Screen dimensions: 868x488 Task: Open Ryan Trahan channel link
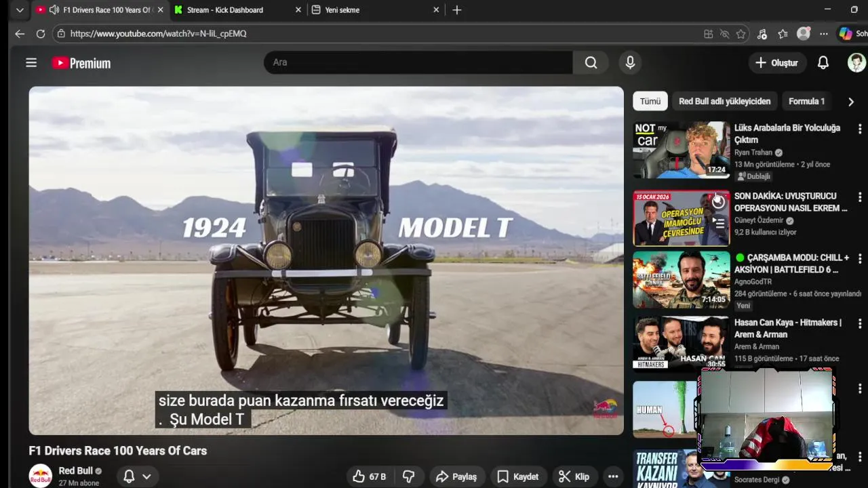(753, 152)
